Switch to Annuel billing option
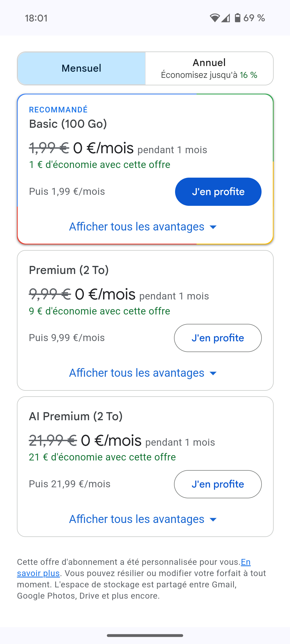Viewport: 290px width, 644px height. coord(209,68)
